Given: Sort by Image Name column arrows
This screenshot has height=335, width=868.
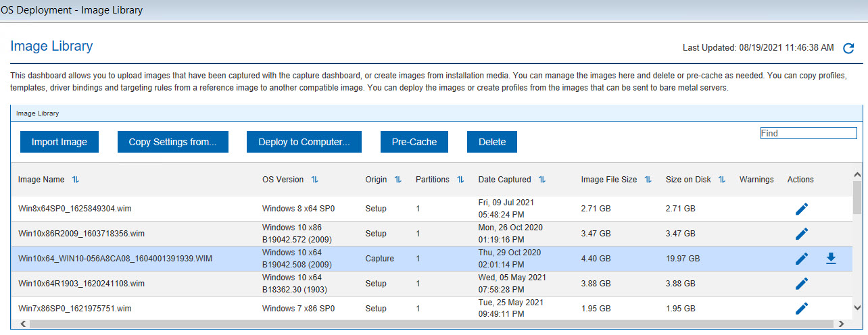Looking at the screenshot, I should pos(76,180).
